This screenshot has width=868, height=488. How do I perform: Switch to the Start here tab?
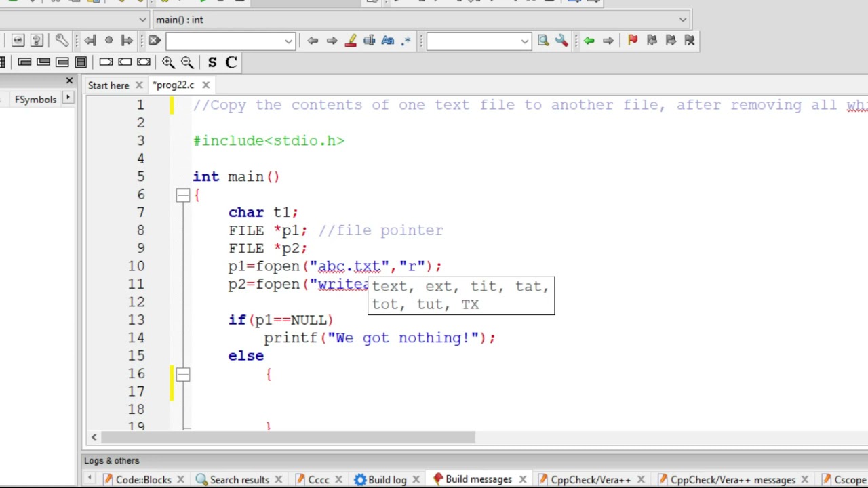(x=108, y=85)
